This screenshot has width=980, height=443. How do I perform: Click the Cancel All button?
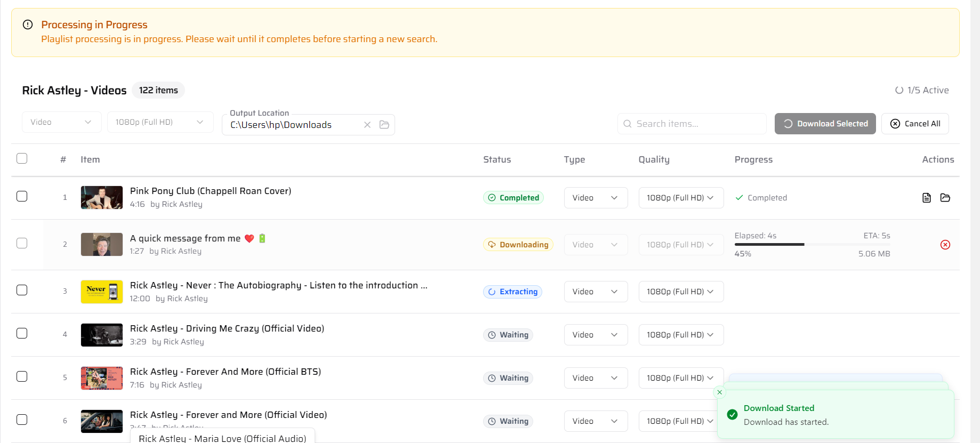click(x=914, y=124)
